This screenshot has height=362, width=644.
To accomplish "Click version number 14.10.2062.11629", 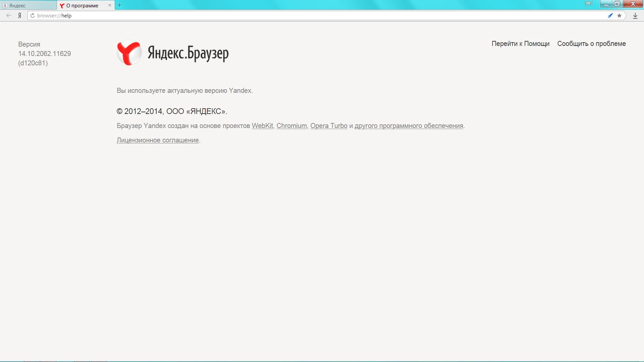I will tap(45, 54).
